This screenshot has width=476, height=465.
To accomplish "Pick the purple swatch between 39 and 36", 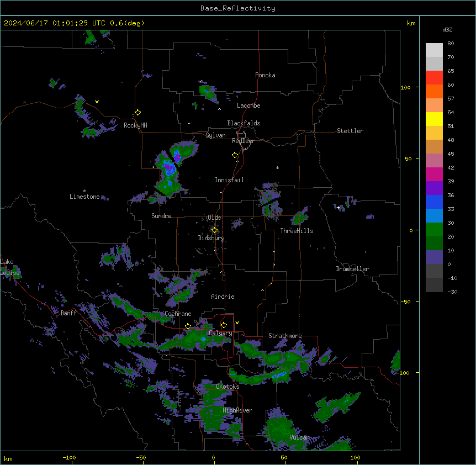I will point(434,188).
